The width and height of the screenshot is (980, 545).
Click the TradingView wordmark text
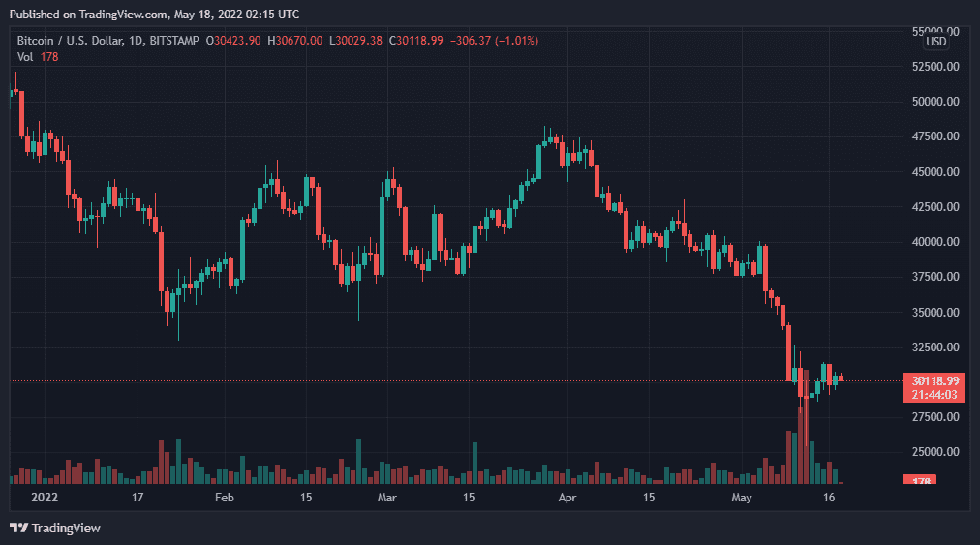click(66, 529)
